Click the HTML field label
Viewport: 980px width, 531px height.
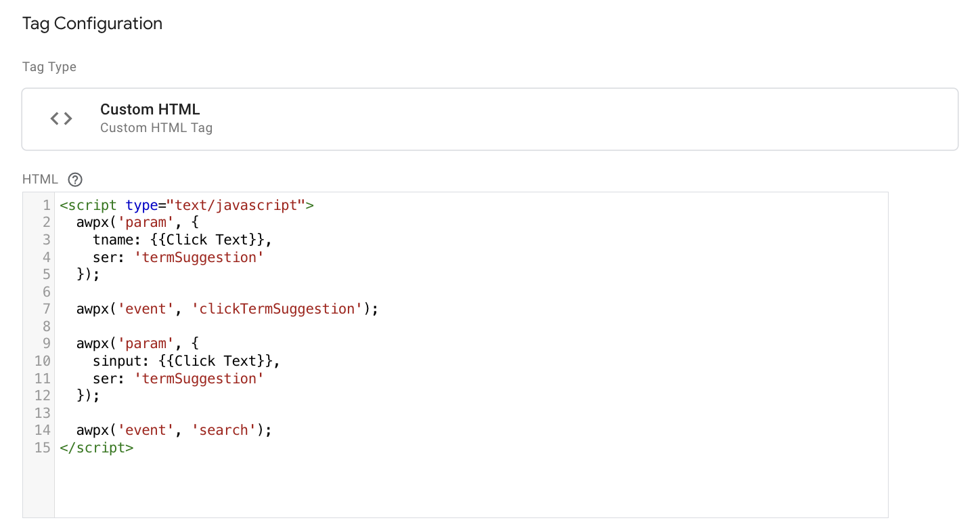pyautogui.click(x=41, y=179)
